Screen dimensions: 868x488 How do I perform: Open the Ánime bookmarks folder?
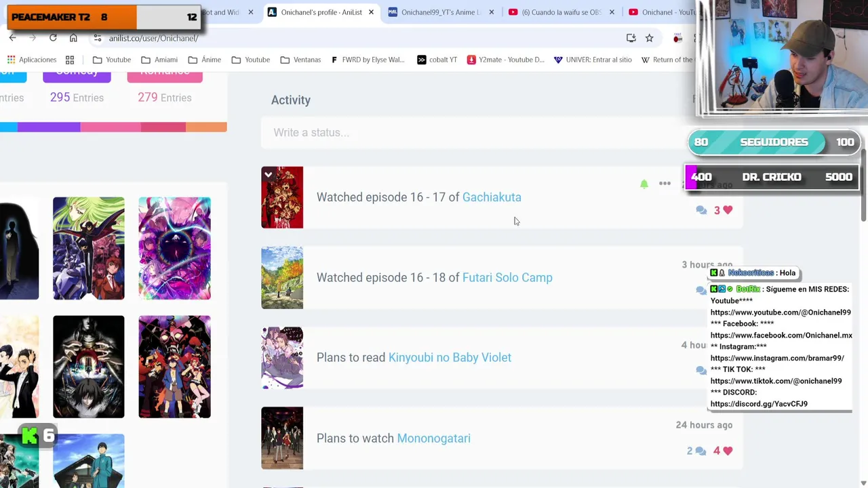click(x=204, y=60)
